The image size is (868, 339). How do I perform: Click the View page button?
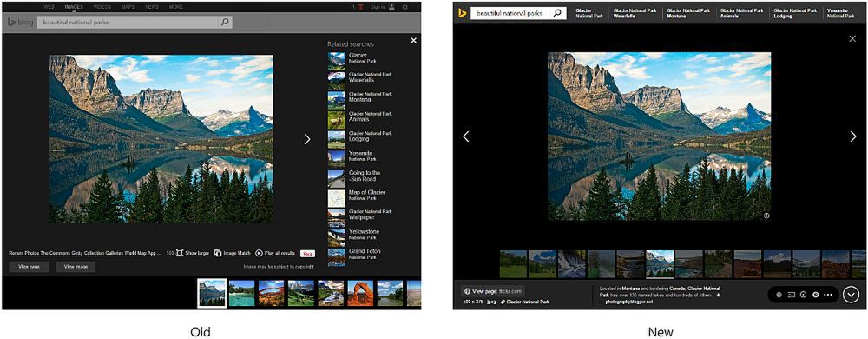tap(29, 267)
